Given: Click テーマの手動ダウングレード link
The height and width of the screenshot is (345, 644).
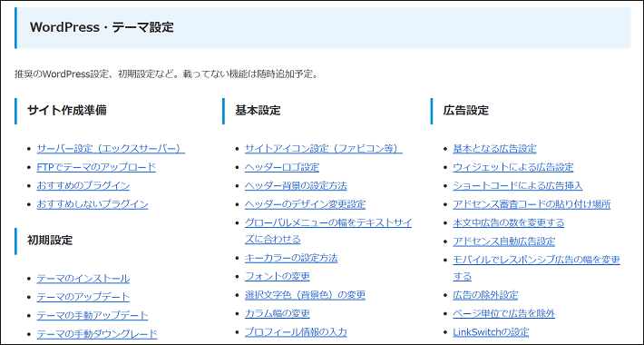Looking at the screenshot, I should [x=97, y=334].
